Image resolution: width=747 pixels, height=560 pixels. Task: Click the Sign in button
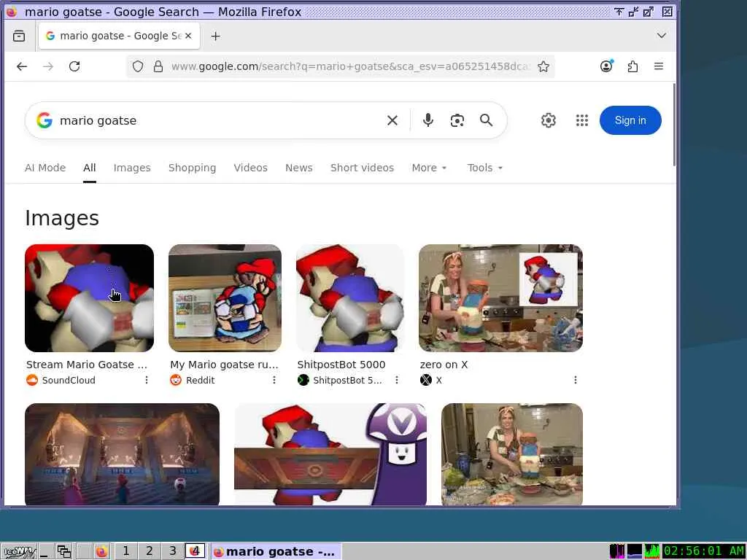[630, 120]
